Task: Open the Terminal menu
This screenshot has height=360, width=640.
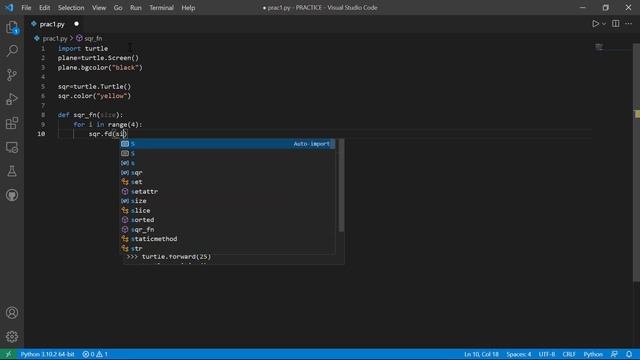Action: [x=161, y=8]
